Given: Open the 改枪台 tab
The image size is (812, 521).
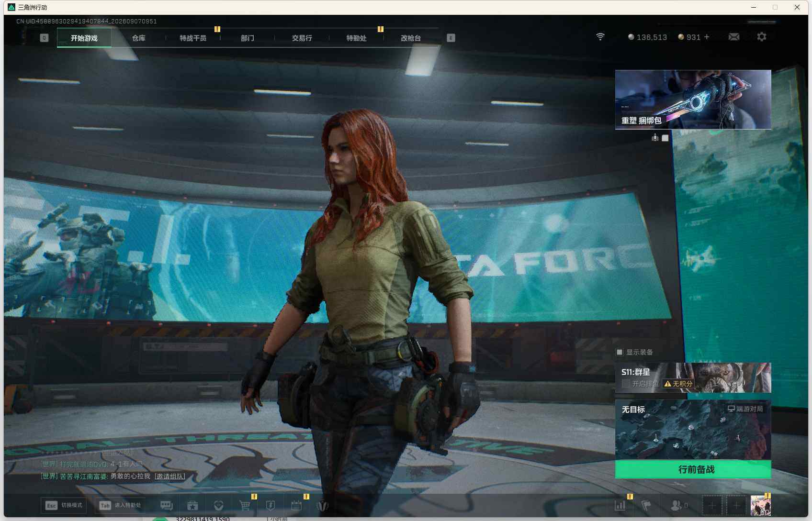Looking at the screenshot, I should click(x=411, y=38).
